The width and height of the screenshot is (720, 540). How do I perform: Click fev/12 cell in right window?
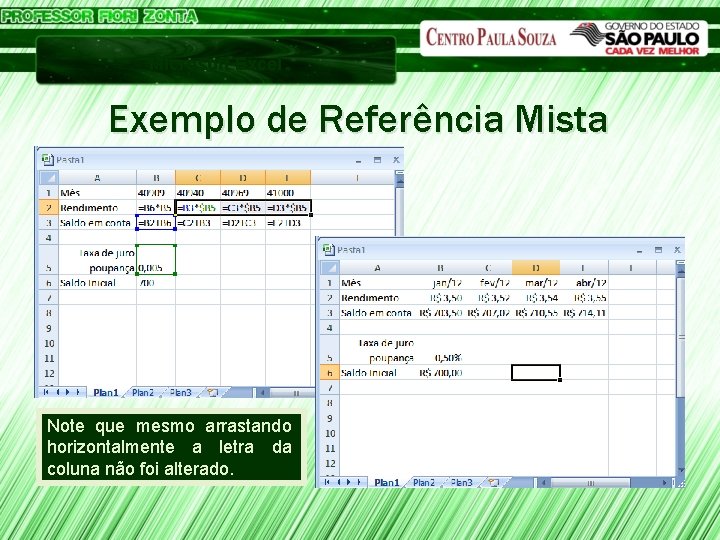(x=488, y=282)
